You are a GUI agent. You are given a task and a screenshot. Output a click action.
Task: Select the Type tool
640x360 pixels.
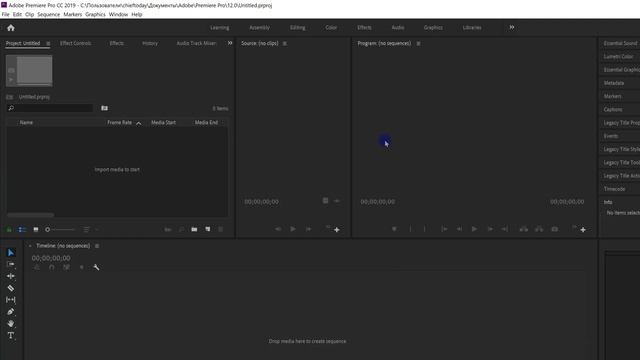click(x=11, y=336)
